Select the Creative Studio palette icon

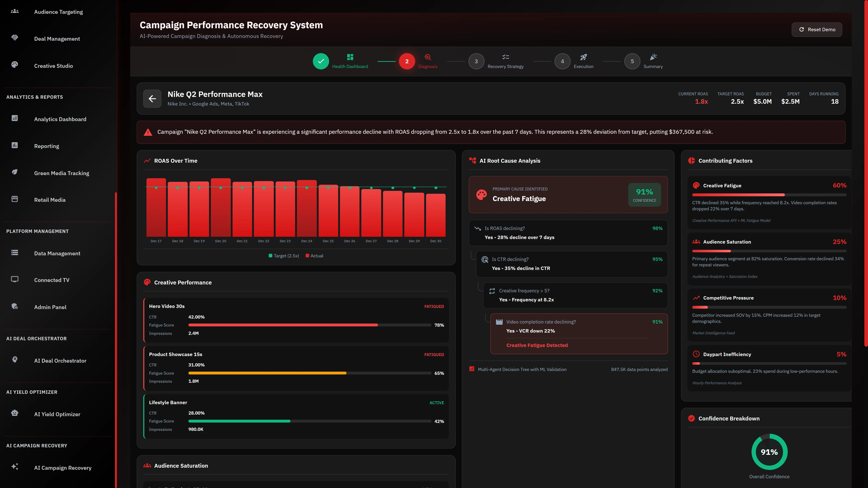15,64
